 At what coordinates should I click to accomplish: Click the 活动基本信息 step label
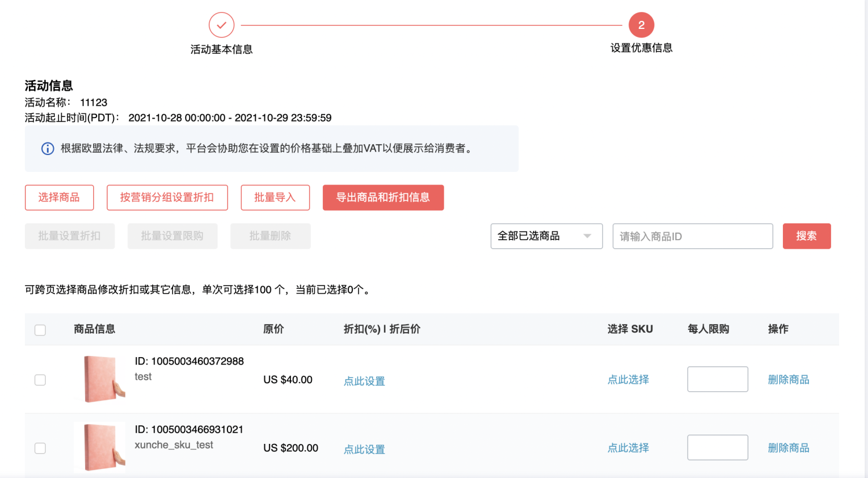tap(222, 50)
